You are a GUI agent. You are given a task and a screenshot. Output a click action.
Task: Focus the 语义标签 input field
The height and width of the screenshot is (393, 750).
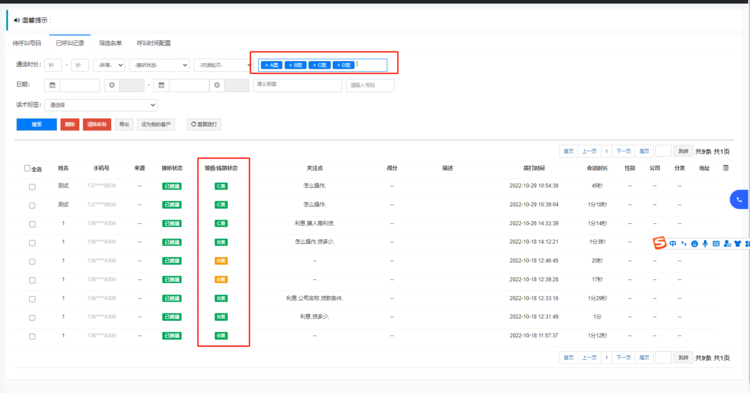[x=298, y=85]
